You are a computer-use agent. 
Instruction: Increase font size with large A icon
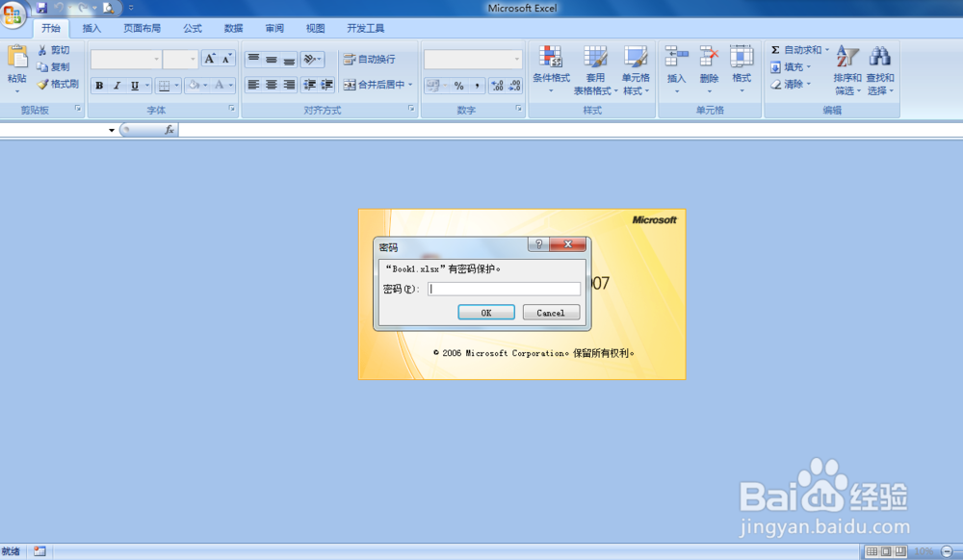[x=210, y=59]
